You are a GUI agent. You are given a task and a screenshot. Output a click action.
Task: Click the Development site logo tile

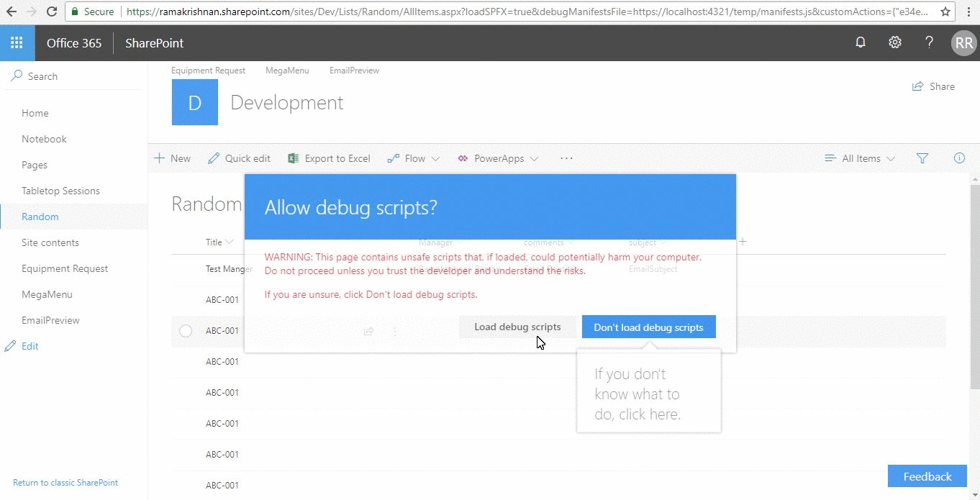click(195, 102)
